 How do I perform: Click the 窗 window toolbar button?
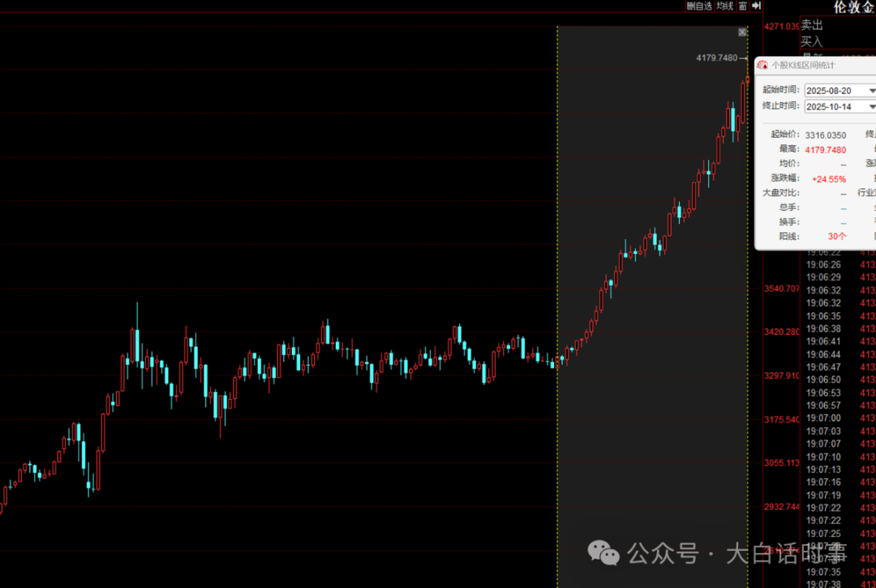click(x=742, y=6)
